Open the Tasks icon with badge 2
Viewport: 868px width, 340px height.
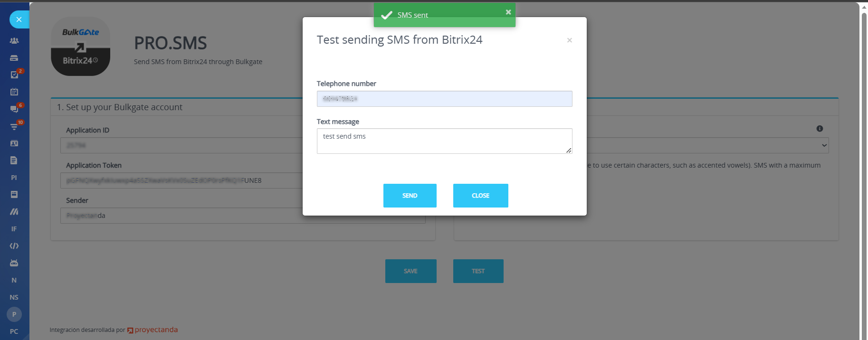coord(14,75)
